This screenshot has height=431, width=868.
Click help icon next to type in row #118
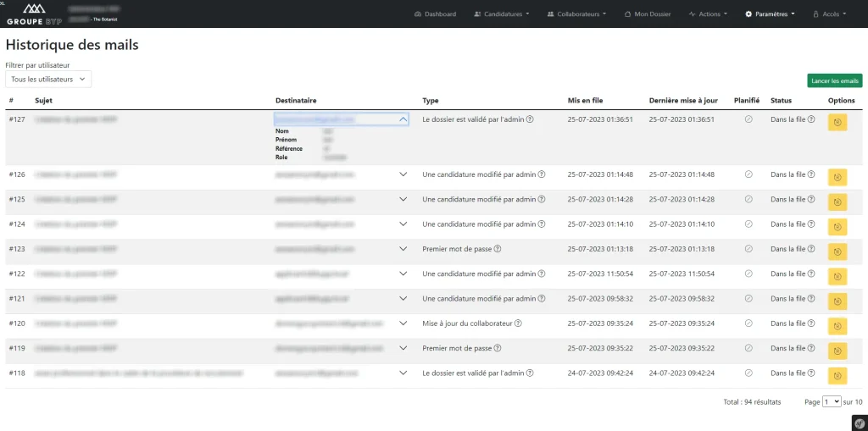530,373
